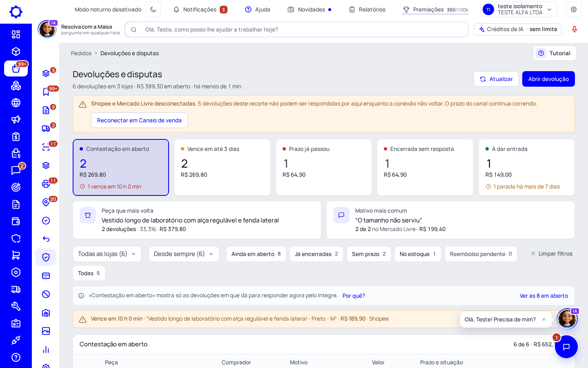Select the 'Vence em até 3 dias' card
Screen dimensions: 588x368
pos(222,168)
